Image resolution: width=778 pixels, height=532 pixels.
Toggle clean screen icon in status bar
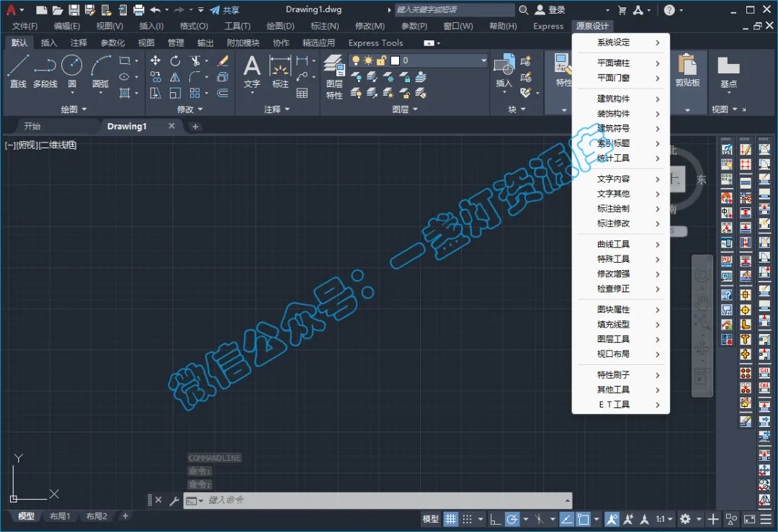click(750, 519)
